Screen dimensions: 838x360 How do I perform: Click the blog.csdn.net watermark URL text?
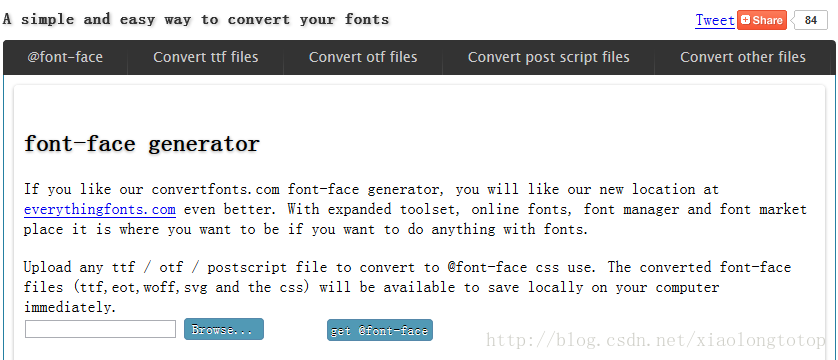[656, 340]
